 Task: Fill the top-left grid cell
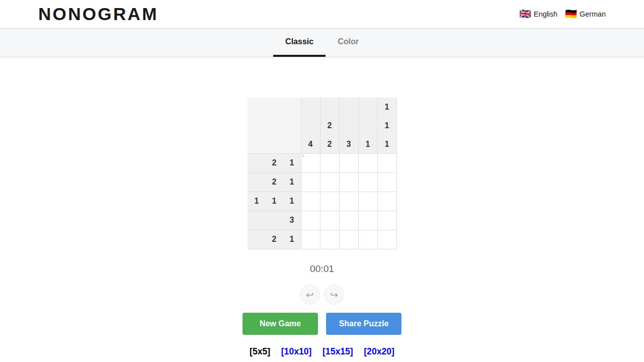[311, 163]
